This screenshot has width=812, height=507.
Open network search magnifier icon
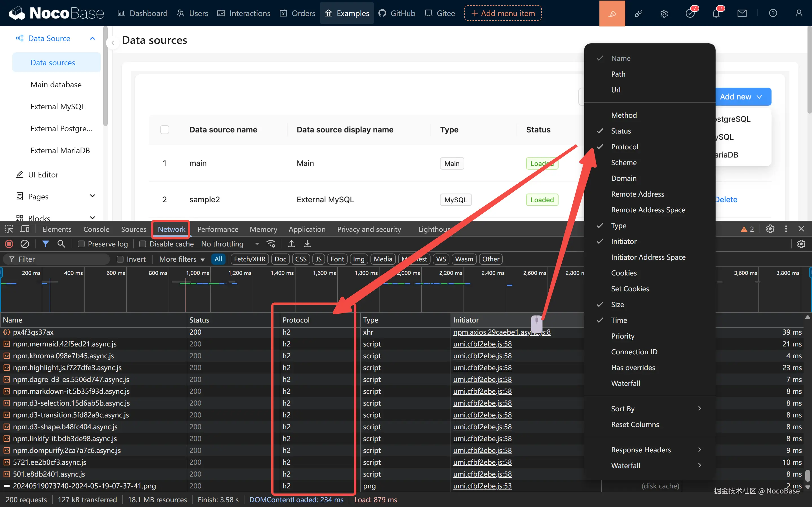[x=61, y=244]
